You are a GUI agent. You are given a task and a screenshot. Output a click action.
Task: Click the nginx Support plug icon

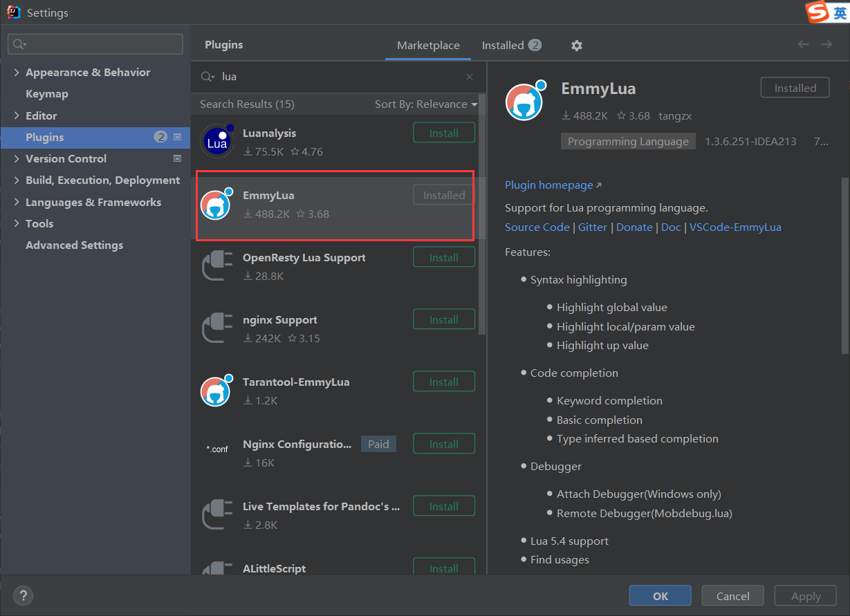[x=217, y=328]
